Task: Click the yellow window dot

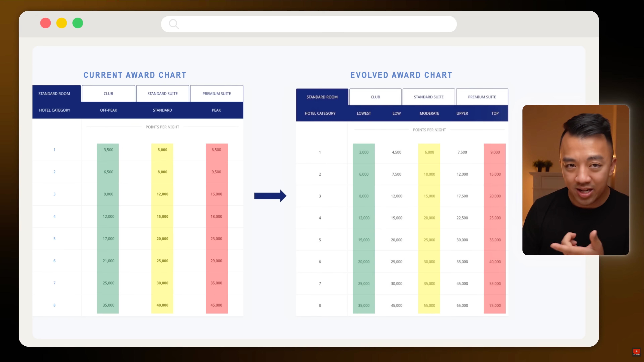Action: [x=62, y=23]
